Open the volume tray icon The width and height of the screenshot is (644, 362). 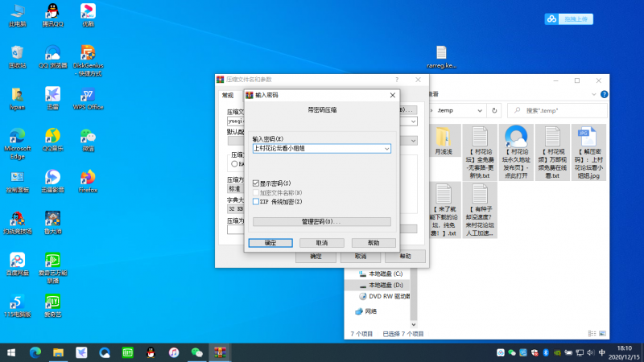coord(591,352)
